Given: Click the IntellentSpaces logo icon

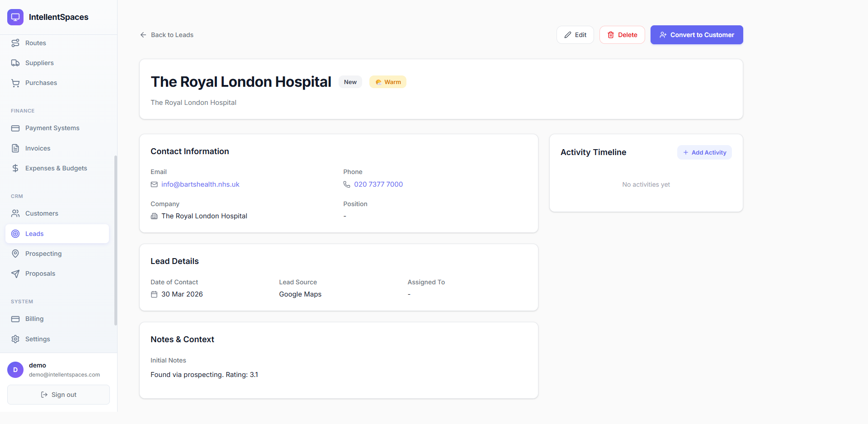Looking at the screenshot, I should point(15,17).
